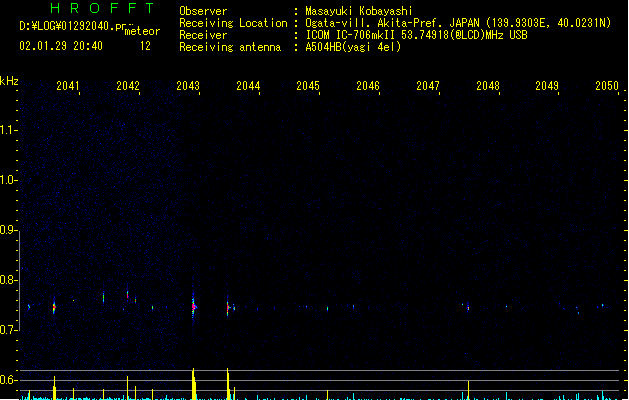Screen dimensions: 629x400
Task: Click the meteor echo just before 2041
Action: point(54,307)
